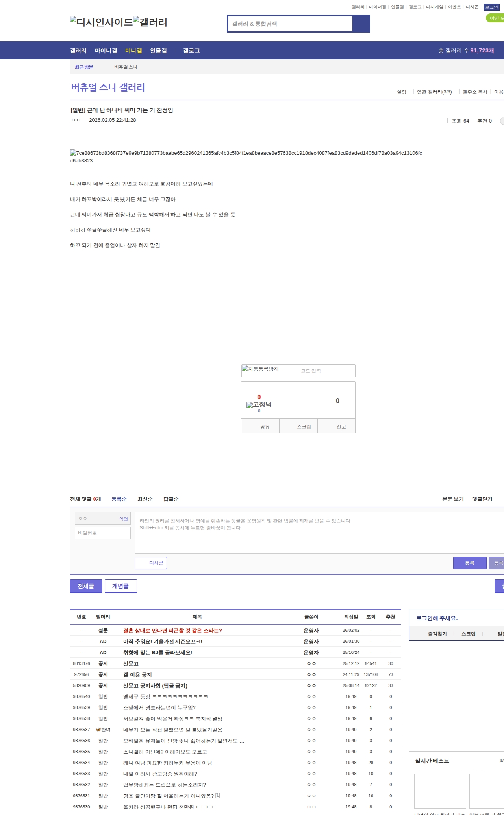Click the 로그인 button at top right
This screenshot has width=504, height=815.
click(x=491, y=7)
